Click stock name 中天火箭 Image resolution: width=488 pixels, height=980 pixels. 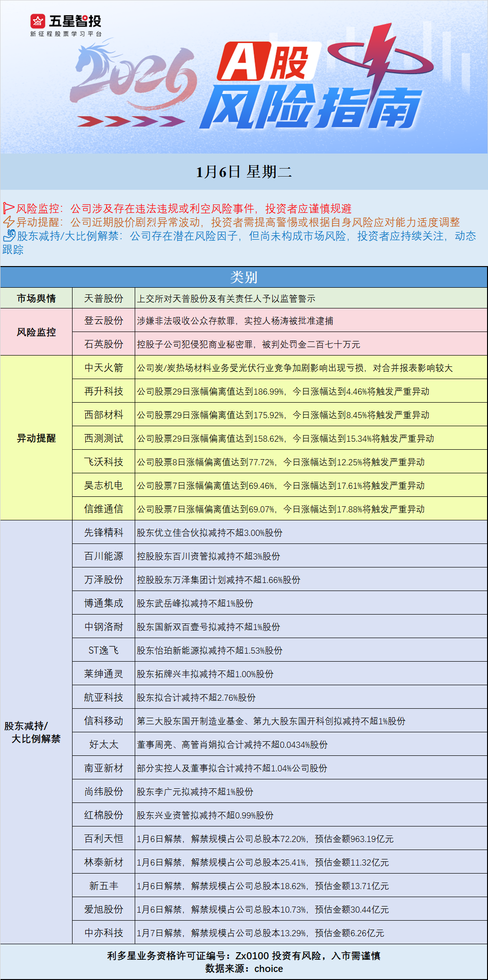[104, 368]
